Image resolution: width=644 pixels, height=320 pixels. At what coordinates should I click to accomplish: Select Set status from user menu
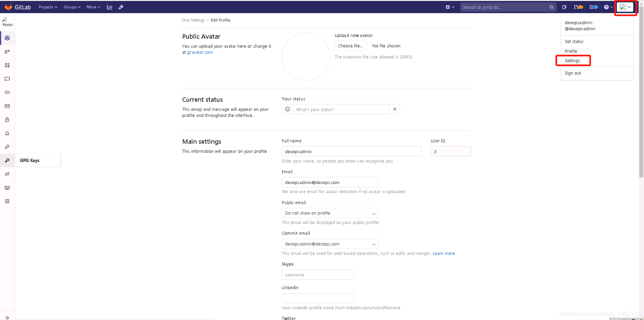(574, 42)
